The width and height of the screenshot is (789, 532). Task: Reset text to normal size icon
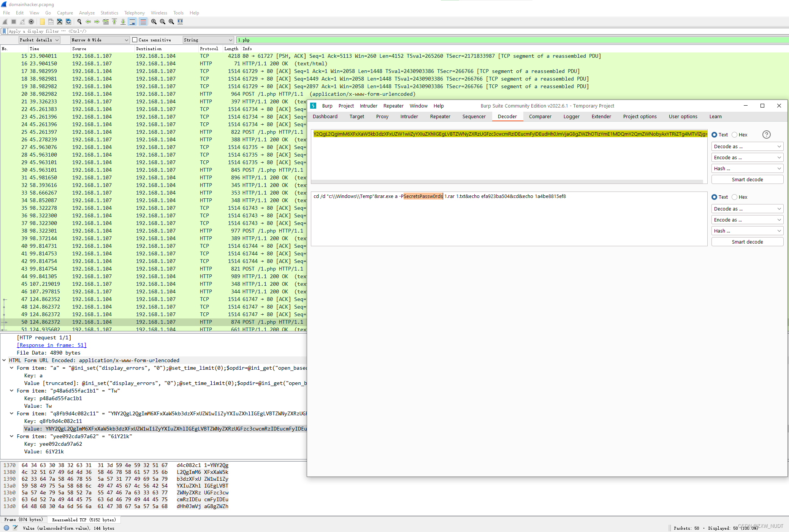coord(171,22)
